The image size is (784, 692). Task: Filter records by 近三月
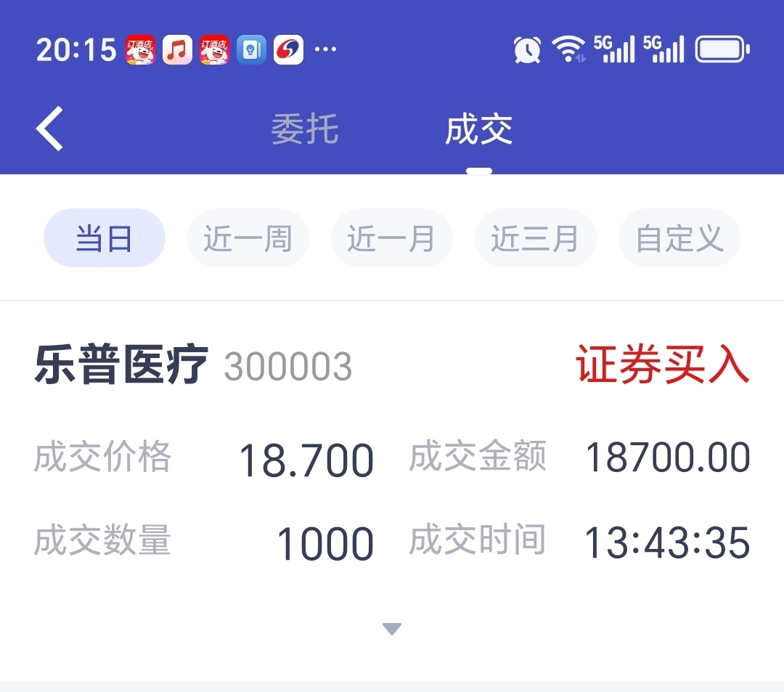[x=536, y=238]
